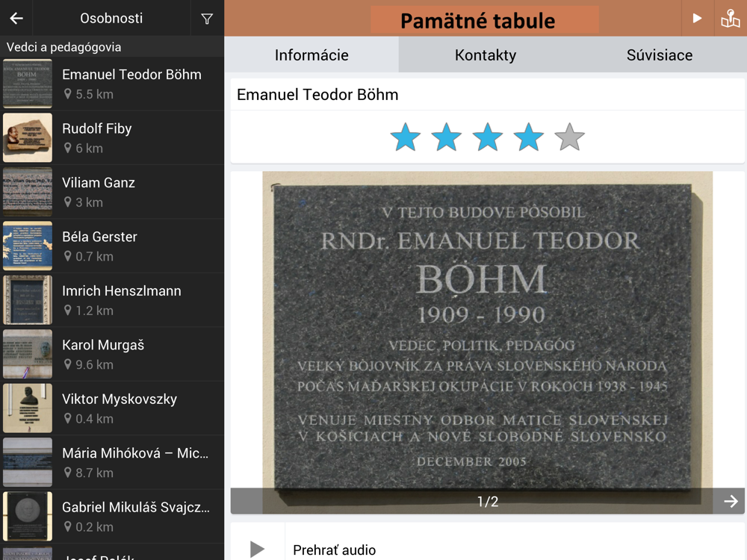The width and height of the screenshot is (747, 560).
Task: Tap the Pamätné tabule title
Action: tap(478, 21)
